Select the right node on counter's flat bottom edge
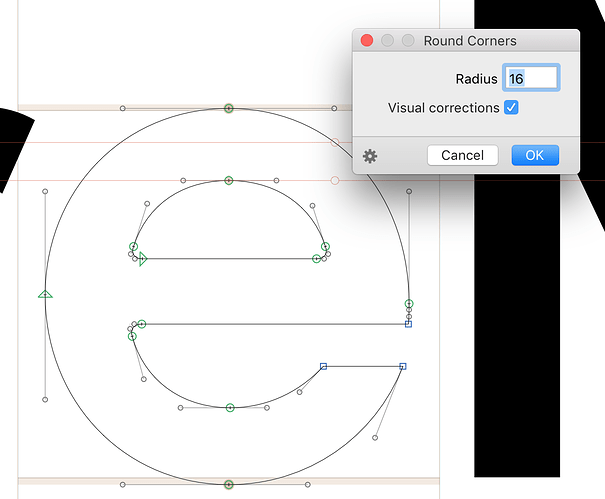 [x=316, y=259]
